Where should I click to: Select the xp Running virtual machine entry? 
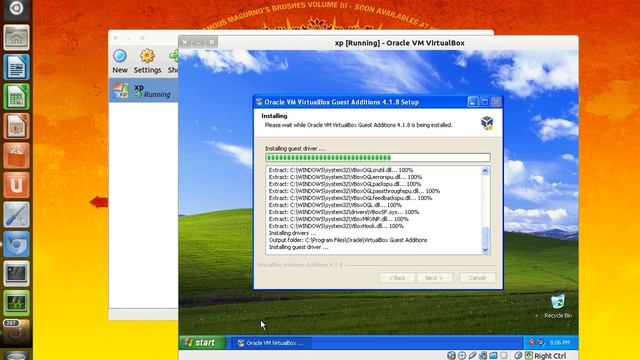(143, 91)
